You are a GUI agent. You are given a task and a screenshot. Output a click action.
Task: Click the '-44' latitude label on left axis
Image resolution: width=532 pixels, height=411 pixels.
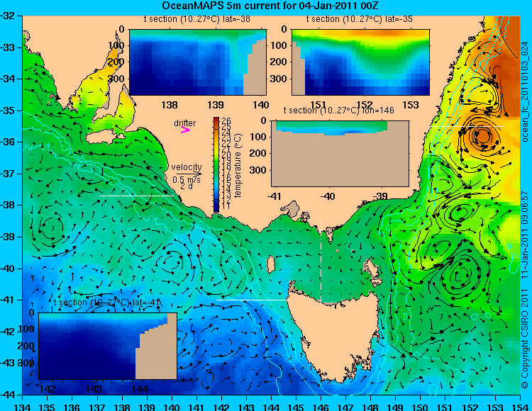8,395
